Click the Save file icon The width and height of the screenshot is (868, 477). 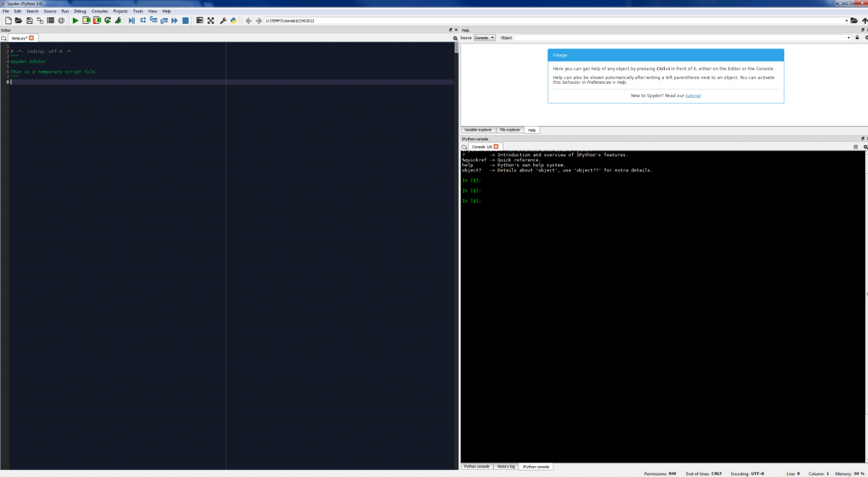pyautogui.click(x=29, y=20)
